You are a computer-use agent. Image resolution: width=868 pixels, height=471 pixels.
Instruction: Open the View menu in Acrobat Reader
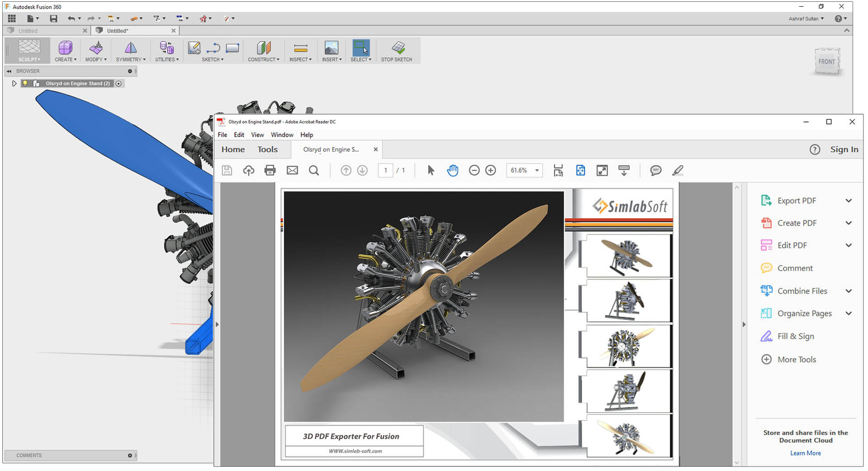tap(257, 135)
